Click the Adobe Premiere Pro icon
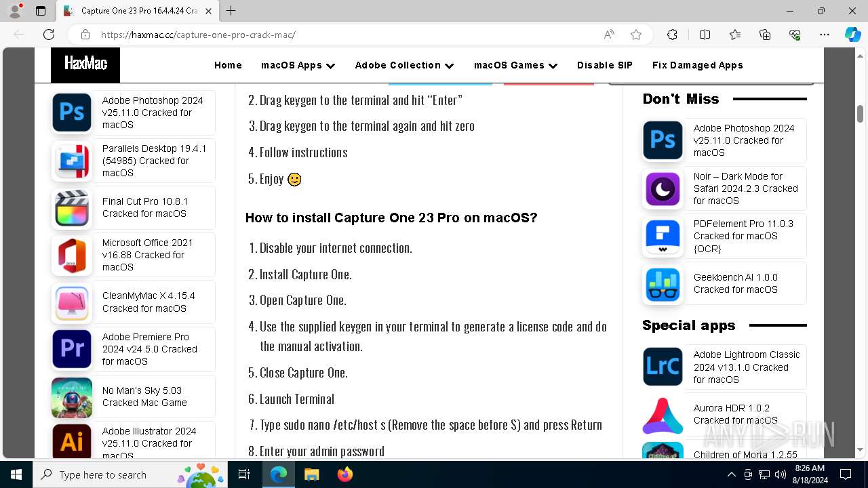The height and width of the screenshot is (488, 868). pos(72,349)
